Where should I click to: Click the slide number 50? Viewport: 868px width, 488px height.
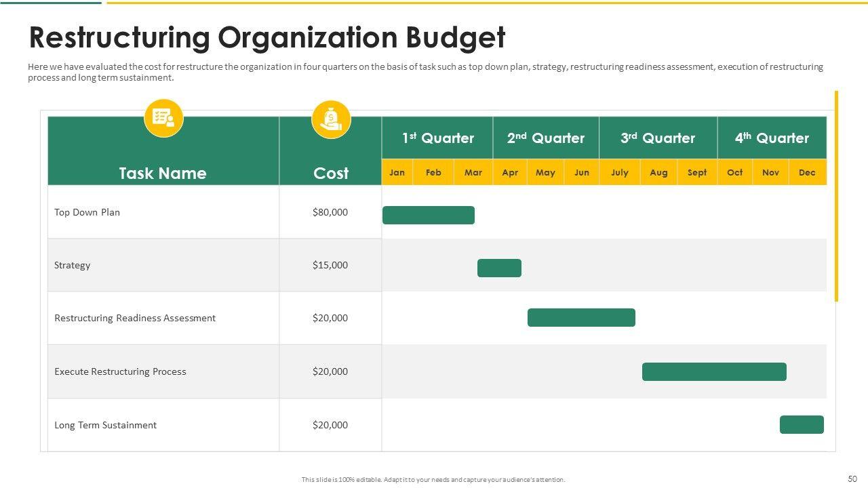(x=852, y=479)
